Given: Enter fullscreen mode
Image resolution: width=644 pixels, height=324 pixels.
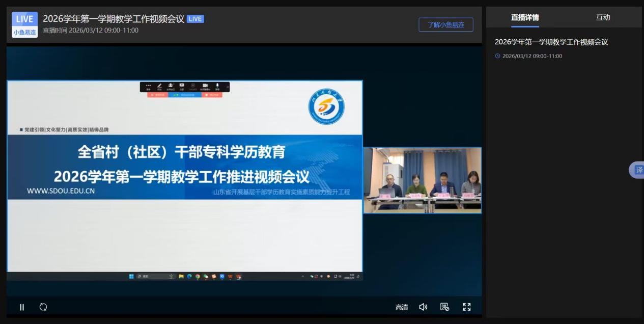Looking at the screenshot, I should [x=466, y=307].
